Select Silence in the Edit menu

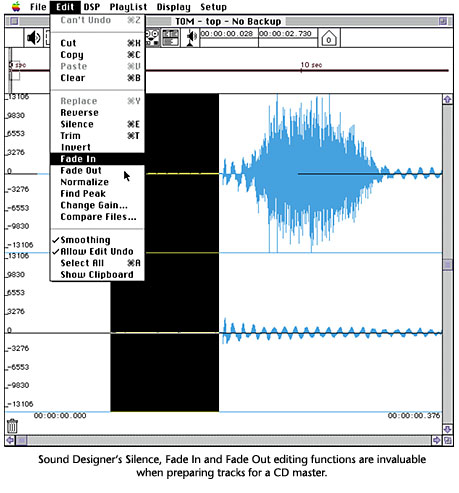[97, 124]
